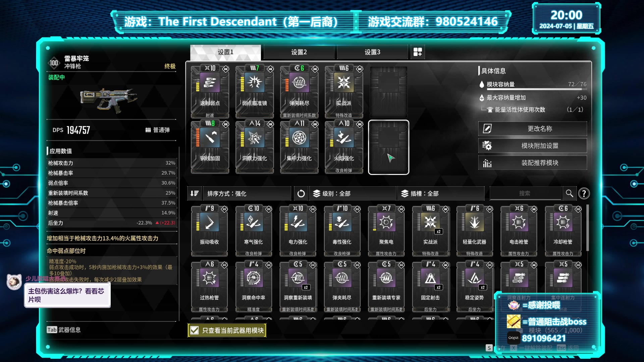Pick the 重新装填专家 module from inventory
644x362 pixels.
tap(386, 287)
